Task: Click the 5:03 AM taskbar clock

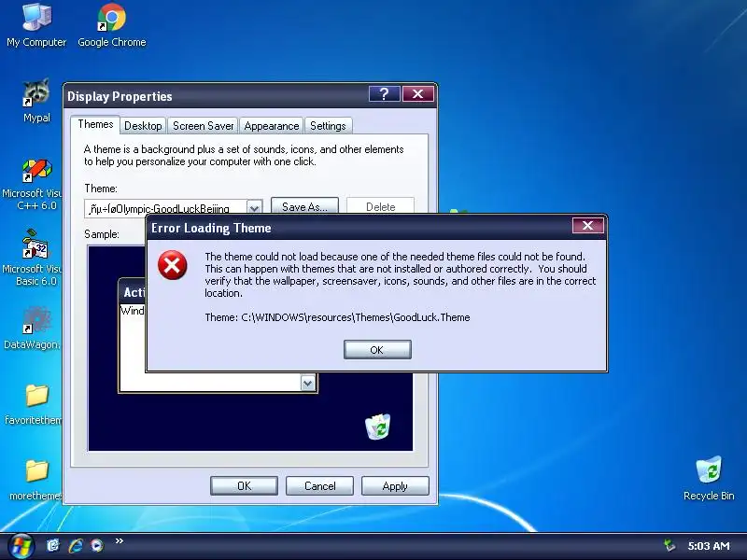Action: click(x=709, y=546)
